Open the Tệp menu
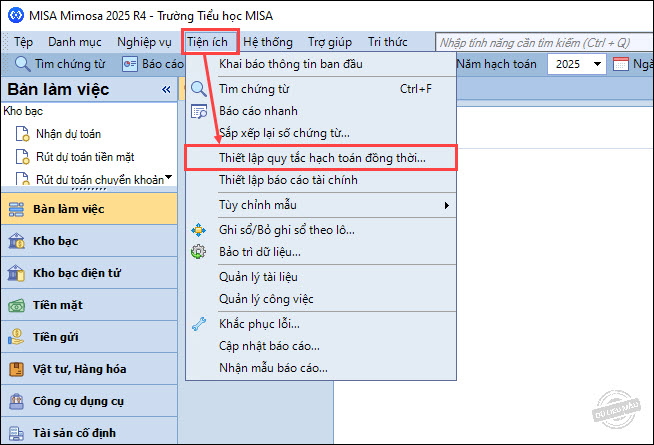The image size is (654, 445). (23, 42)
